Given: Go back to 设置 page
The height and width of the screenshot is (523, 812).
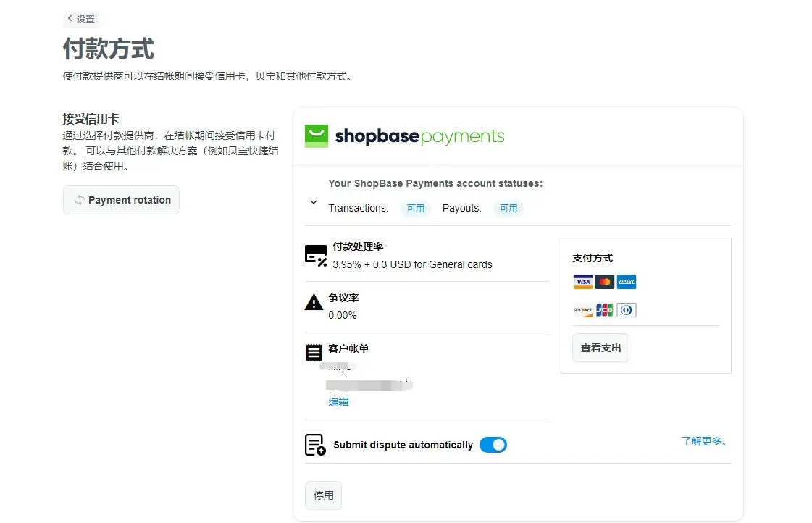Looking at the screenshot, I should click(x=81, y=19).
